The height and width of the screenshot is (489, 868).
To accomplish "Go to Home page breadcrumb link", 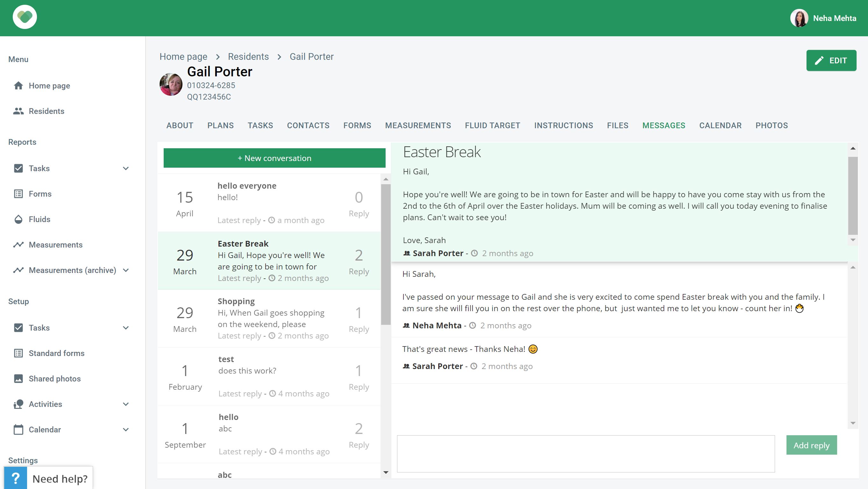I will coord(183,57).
